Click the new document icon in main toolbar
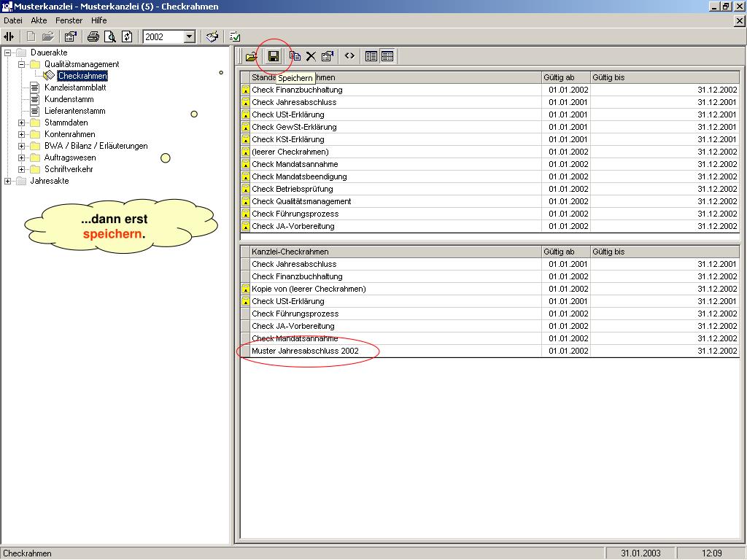747x560 pixels. pyautogui.click(x=31, y=36)
